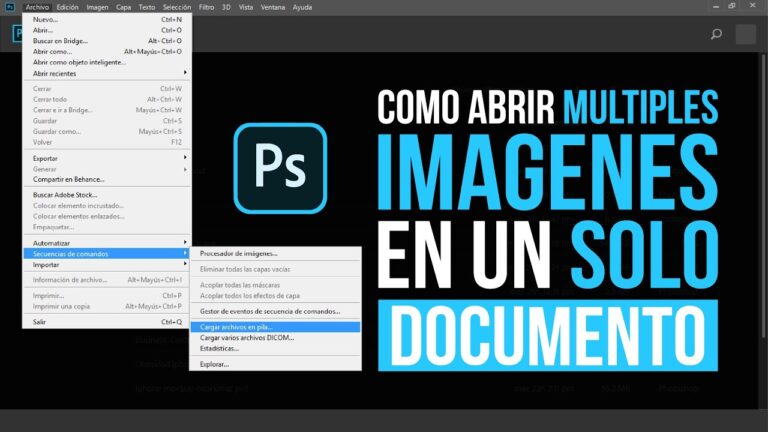This screenshot has width=768, height=432.
Task: Click the gray square button beside search
Action: point(746,34)
